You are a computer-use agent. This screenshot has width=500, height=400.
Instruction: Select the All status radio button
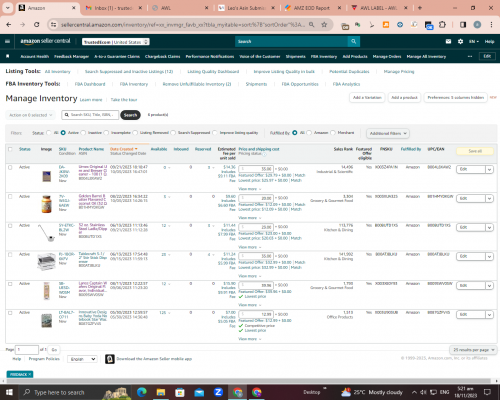(49, 133)
